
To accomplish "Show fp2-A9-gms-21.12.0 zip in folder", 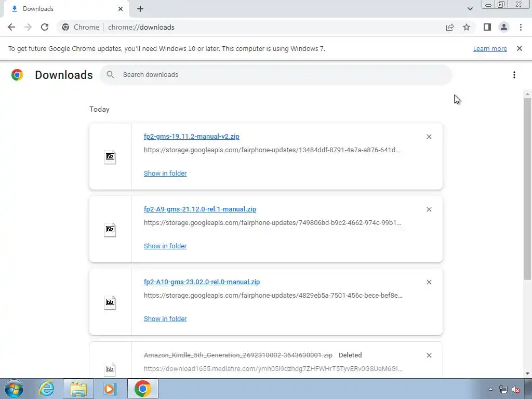I will 165,246.
